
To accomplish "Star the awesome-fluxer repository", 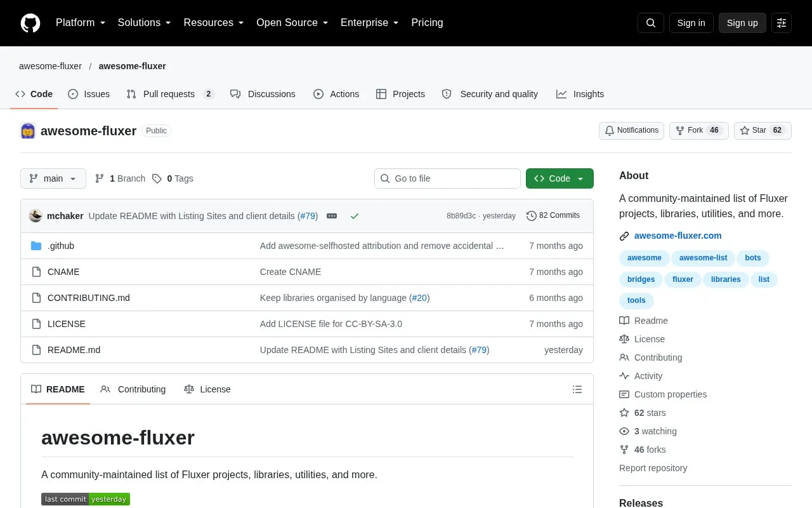I will (x=763, y=131).
